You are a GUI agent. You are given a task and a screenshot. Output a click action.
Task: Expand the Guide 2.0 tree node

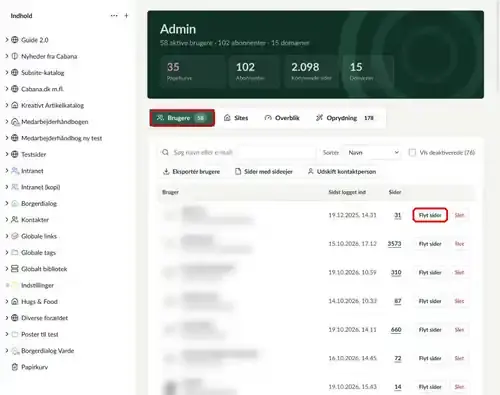pyautogui.click(x=7, y=40)
